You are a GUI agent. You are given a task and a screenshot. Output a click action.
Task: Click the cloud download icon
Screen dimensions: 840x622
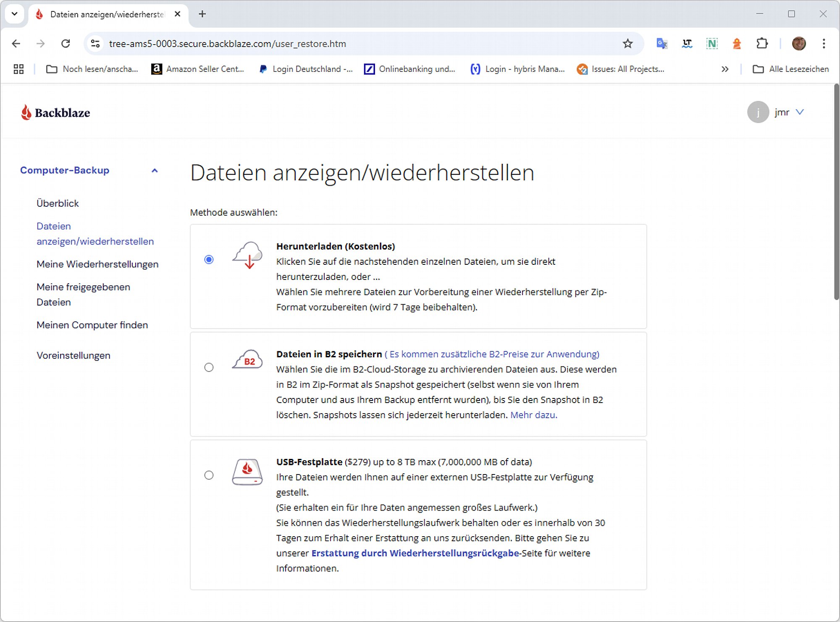247,256
